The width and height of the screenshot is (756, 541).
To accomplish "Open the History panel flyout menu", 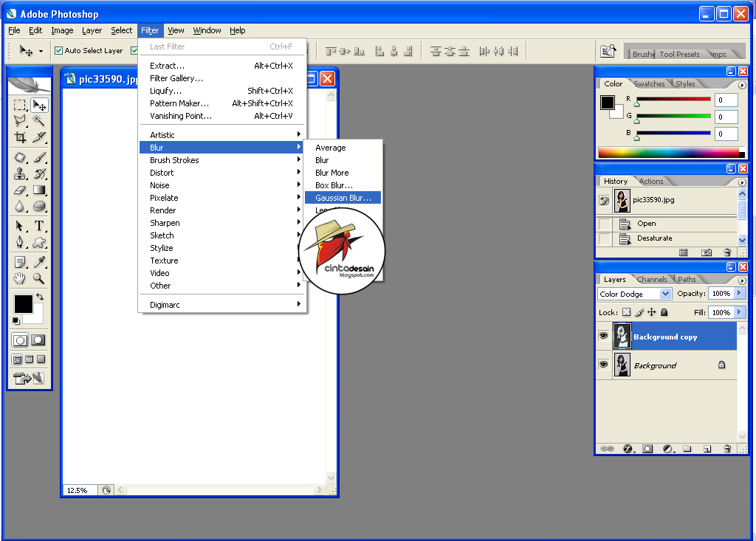I will [742, 183].
